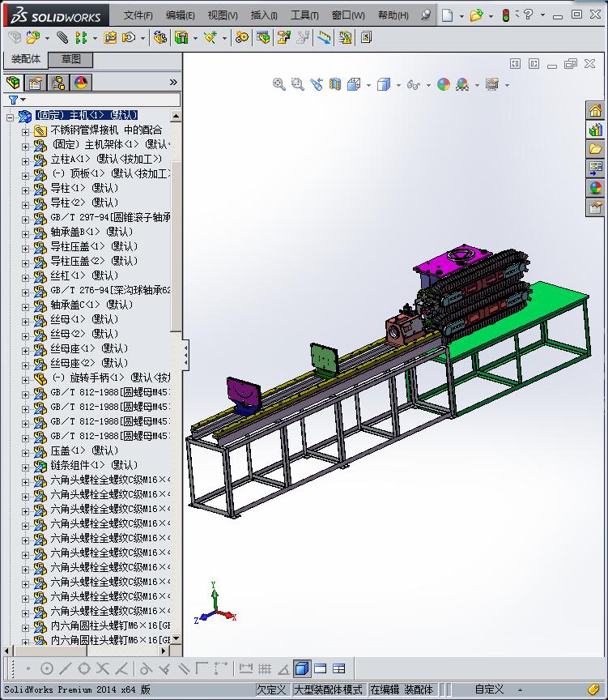Expand 链条组件<1> tree node
This screenshot has height=700, width=608.
click(25, 467)
